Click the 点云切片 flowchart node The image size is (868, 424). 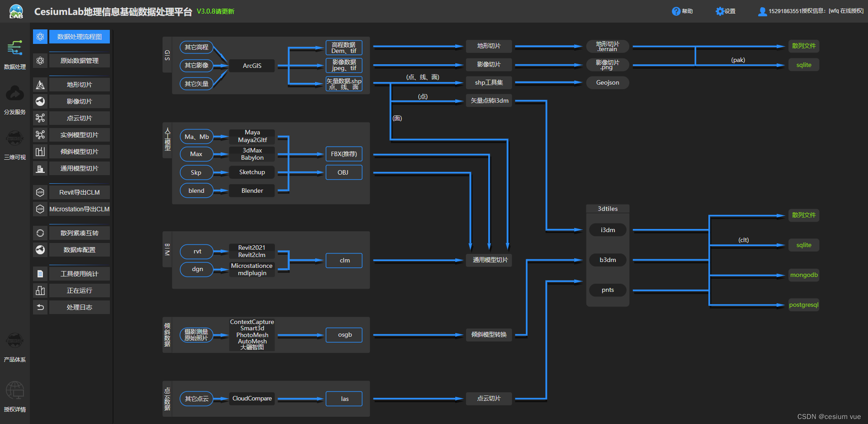tap(489, 399)
